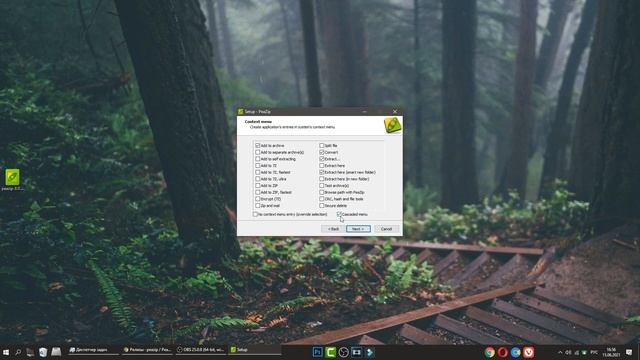Open the taskbar search magnifier
The height and width of the screenshot is (360, 640).
click(18, 352)
